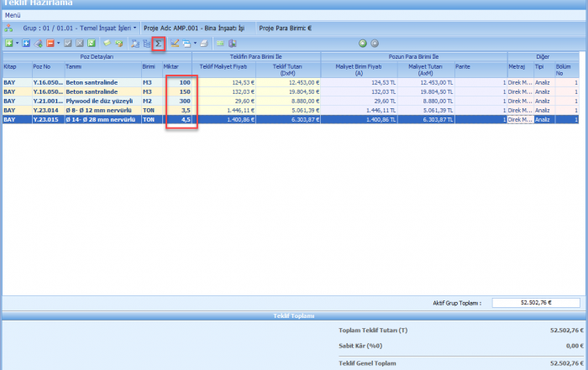The image size is (588, 370).
Task: Select the Plywood ile düz yüzeyli row
Action: [99, 101]
